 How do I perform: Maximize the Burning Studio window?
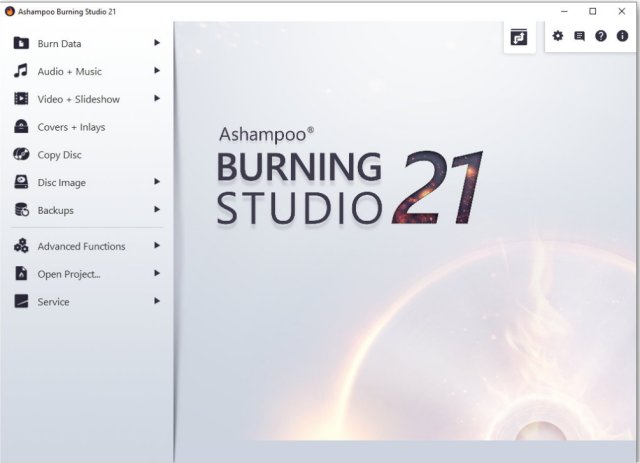593,11
